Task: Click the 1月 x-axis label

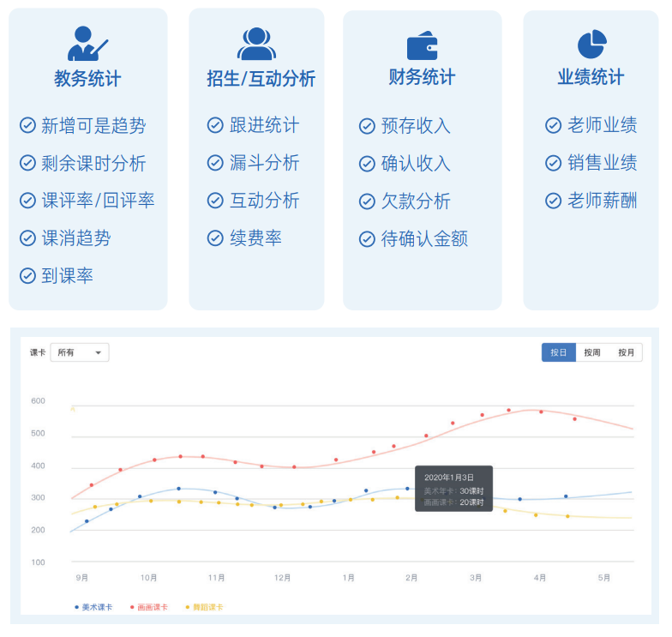Action: tap(348, 578)
